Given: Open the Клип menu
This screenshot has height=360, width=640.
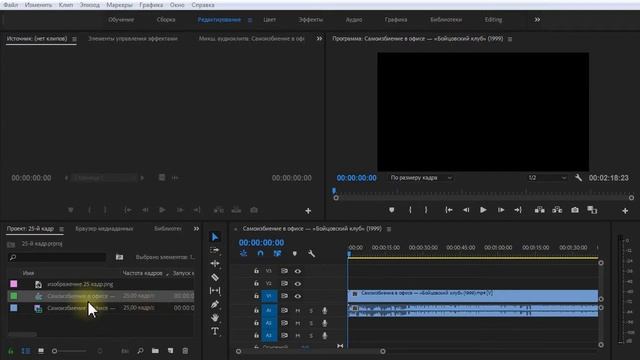Looking at the screenshot, I should coord(66,5).
